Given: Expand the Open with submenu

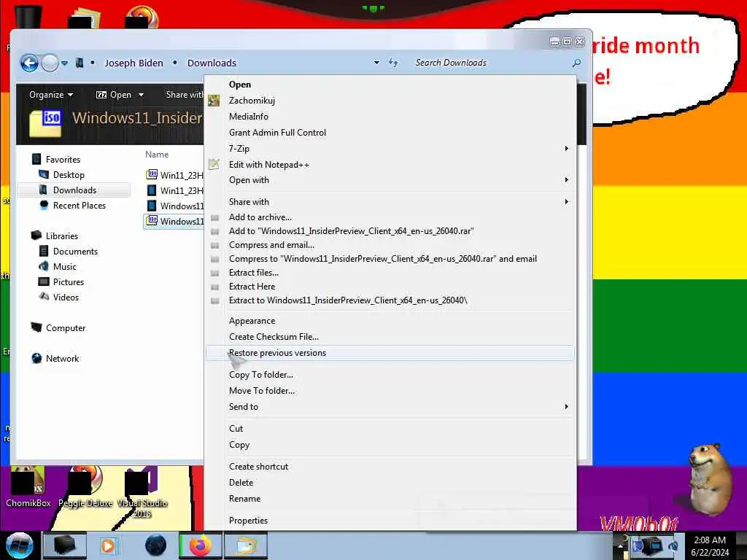Looking at the screenshot, I should pyautogui.click(x=390, y=180).
